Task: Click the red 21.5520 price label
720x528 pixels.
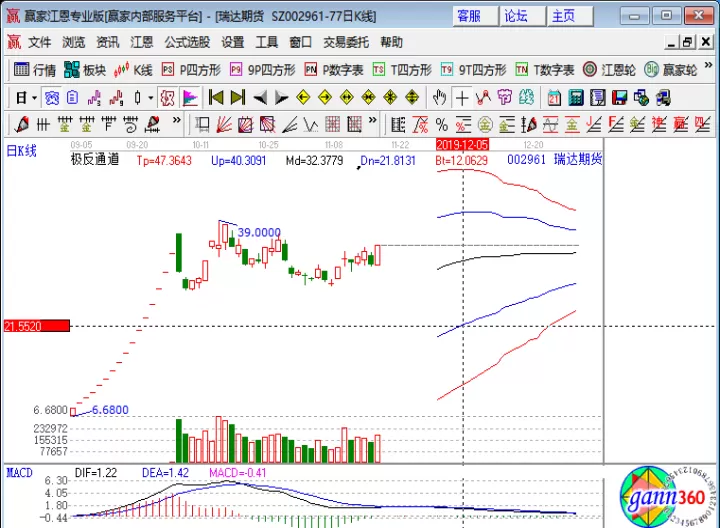Action: pyautogui.click(x=37, y=326)
